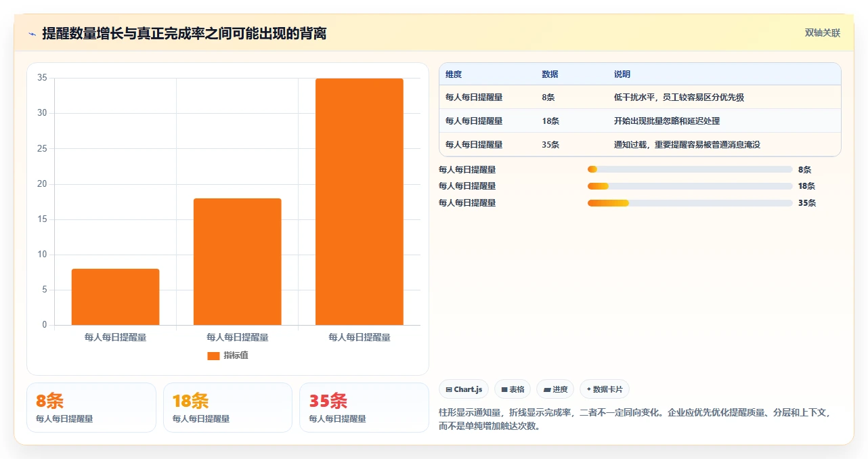This screenshot has width=868, height=459.
Task: Open the yellow 18条 data card
Action: [x=227, y=408]
